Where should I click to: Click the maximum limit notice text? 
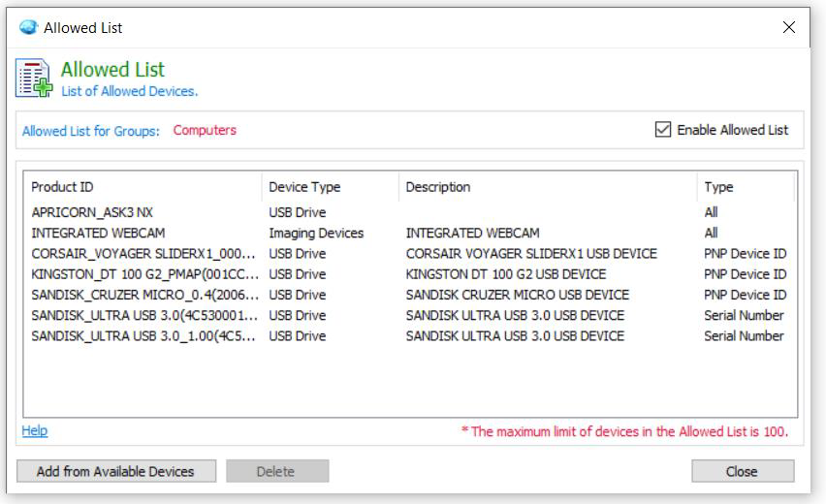[x=624, y=431]
